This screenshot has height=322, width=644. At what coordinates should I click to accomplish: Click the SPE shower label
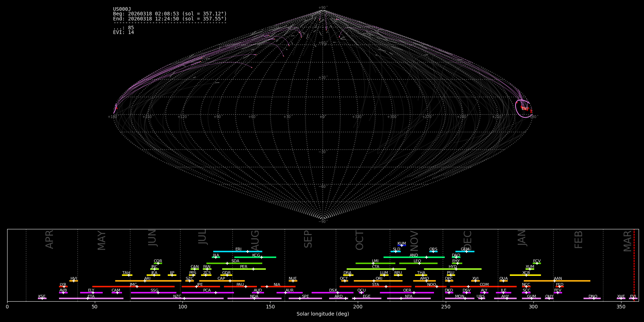click(305, 297)
